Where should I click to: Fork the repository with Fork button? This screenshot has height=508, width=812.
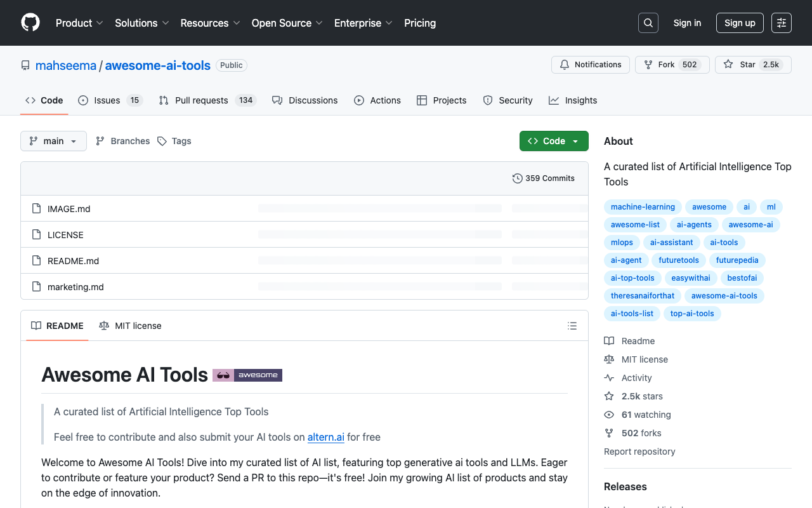tap(672, 65)
